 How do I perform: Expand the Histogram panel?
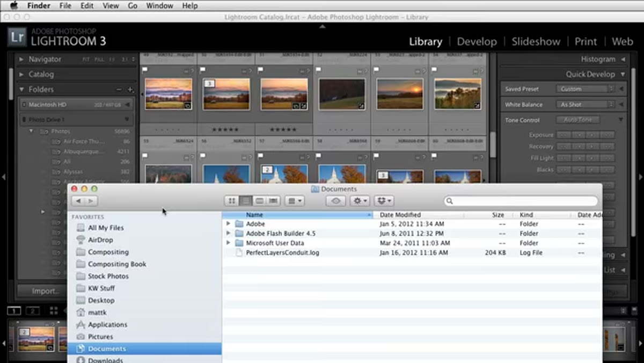coord(624,60)
